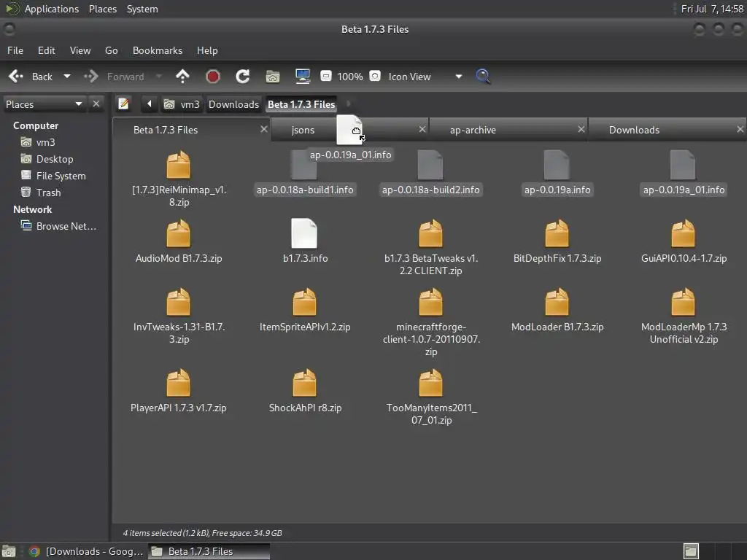
Task: Click the Back button
Action: [31, 77]
